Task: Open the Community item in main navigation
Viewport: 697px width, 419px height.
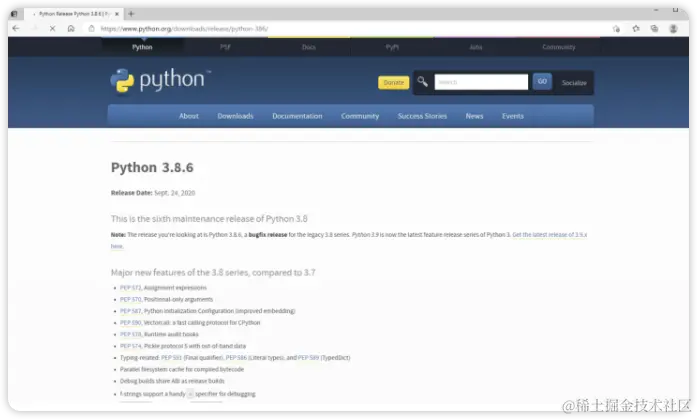Action: tap(360, 116)
